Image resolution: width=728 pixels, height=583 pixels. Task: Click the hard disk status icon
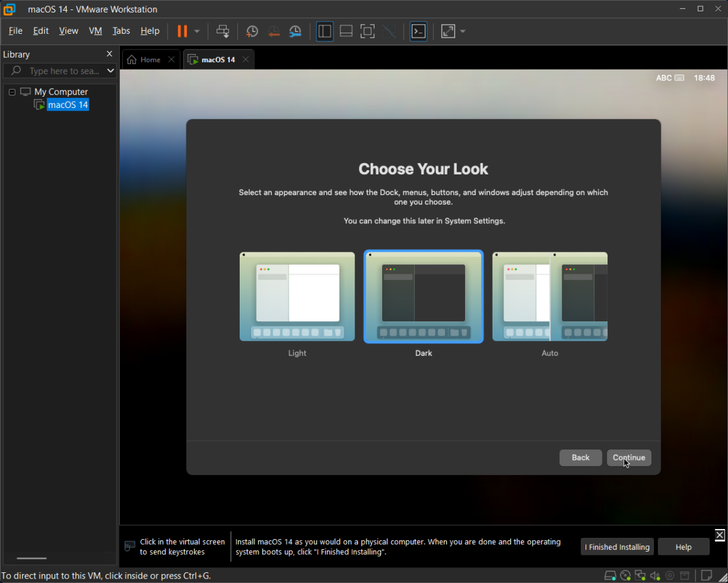pos(611,576)
